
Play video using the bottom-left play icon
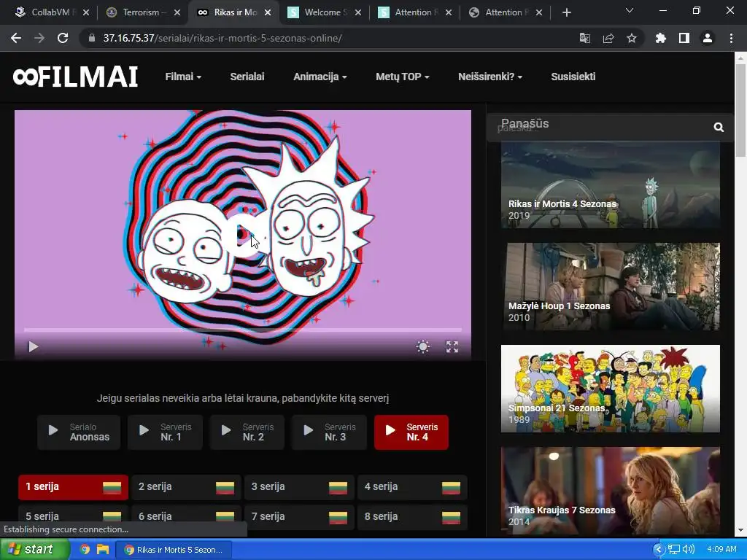pyautogui.click(x=33, y=346)
